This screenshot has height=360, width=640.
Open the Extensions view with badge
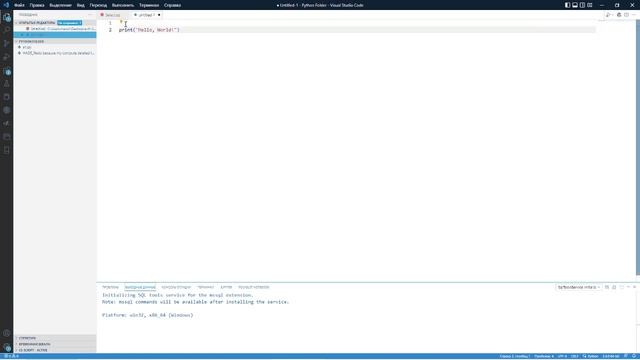[x=7, y=71]
